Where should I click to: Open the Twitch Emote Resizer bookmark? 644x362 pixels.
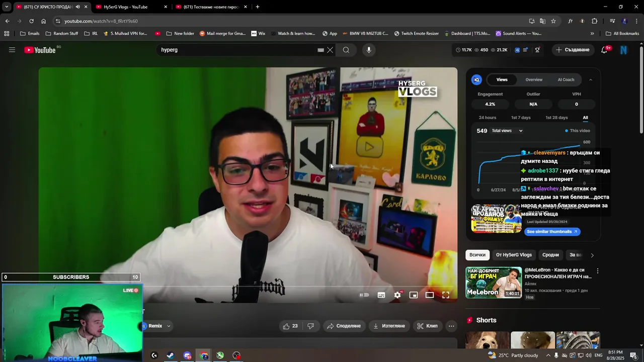click(x=416, y=34)
